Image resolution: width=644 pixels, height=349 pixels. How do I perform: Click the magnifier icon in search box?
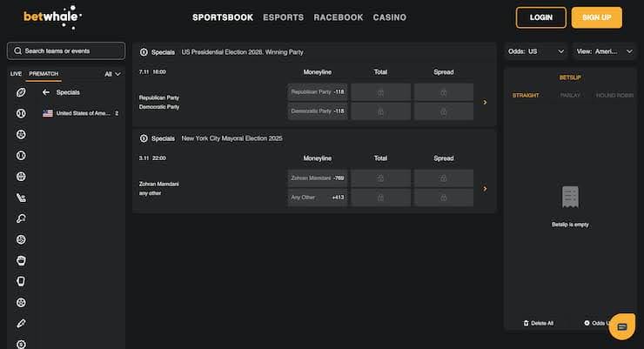pyautogui.click(x=17, y=50)
